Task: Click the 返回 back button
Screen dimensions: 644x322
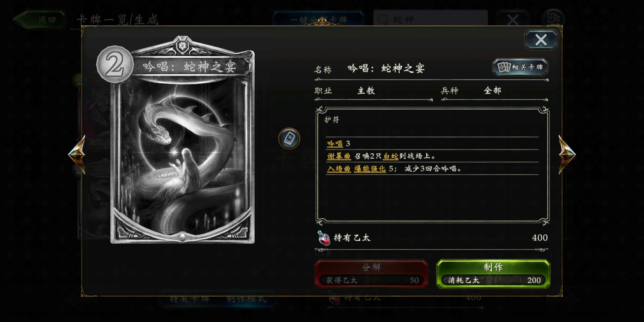Action: coord(40,20)
